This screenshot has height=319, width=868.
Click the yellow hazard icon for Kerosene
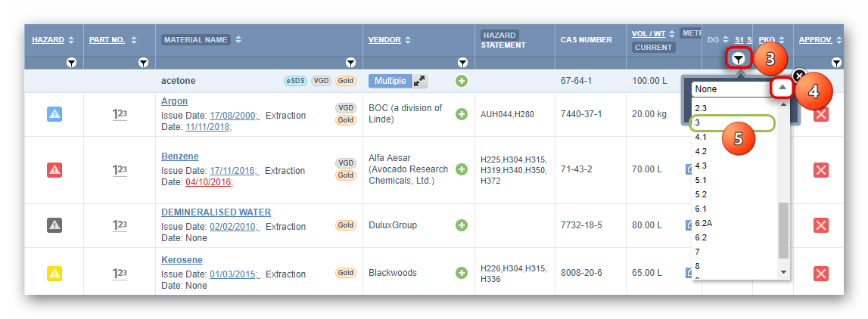pos(54,273)
